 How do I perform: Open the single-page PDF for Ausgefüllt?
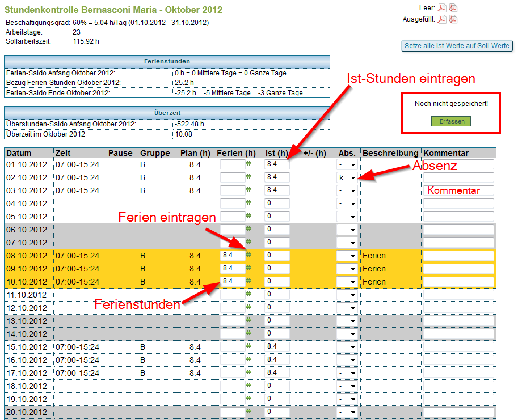pos(442,19)
